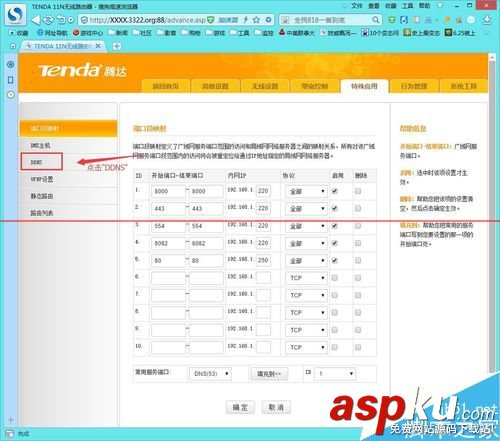Close the TENDA 11N browser tab
Viewport: 500px width, 441px height.
click(98, 46)
